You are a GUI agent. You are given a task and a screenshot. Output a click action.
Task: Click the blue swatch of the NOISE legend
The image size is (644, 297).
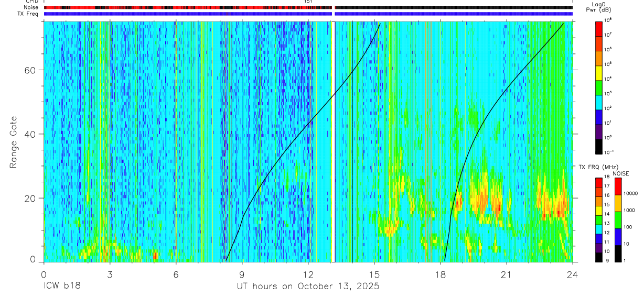tap(618, 237)
